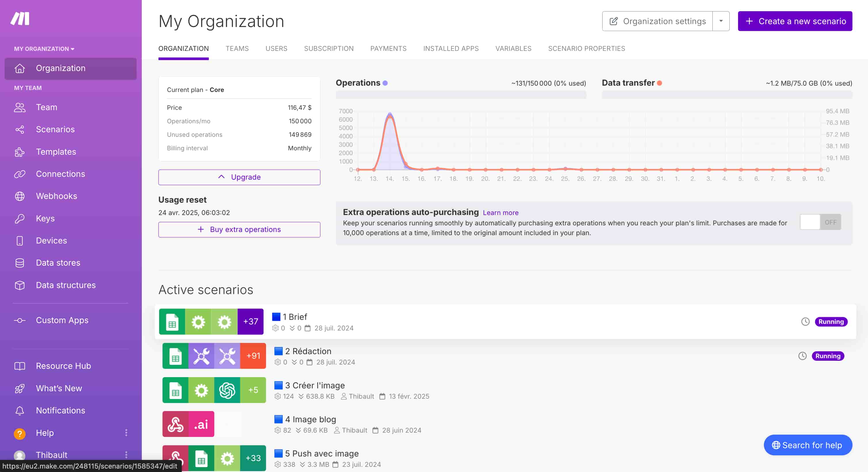The height and width of the screenshot is (472, 868).
Task: Click Running status badge of 1 Brief
Action: point(831,322)
